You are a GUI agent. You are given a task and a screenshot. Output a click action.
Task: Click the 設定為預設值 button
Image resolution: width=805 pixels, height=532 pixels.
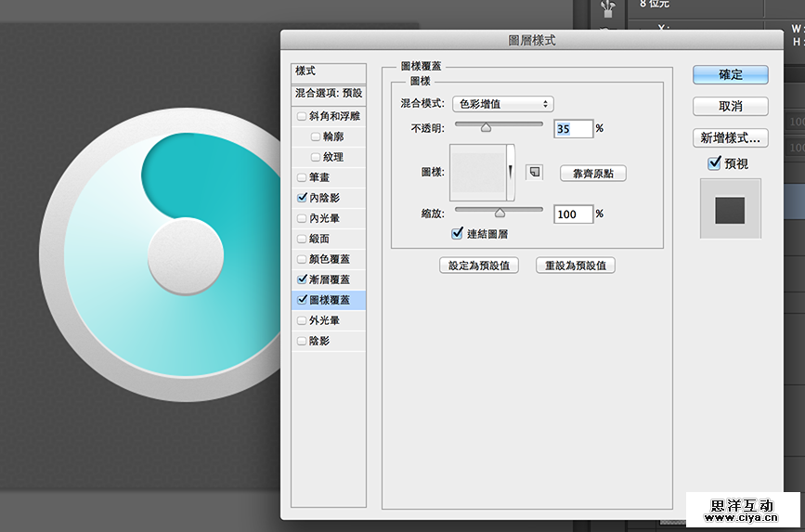(478, 266)
